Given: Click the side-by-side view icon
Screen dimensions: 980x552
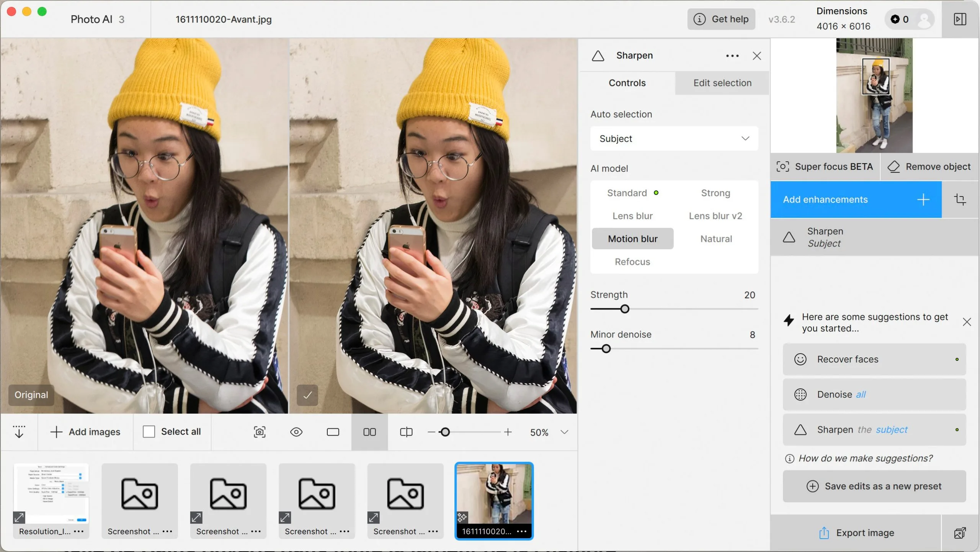Looking at the screenshot, I should point(369,432).
